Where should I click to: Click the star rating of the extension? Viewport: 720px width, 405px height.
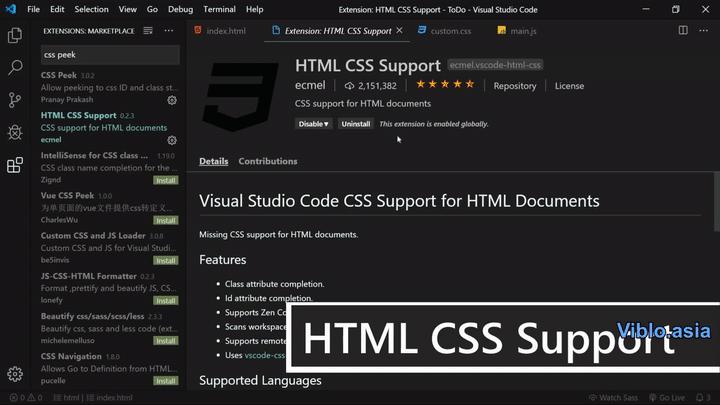click(445, 84)
